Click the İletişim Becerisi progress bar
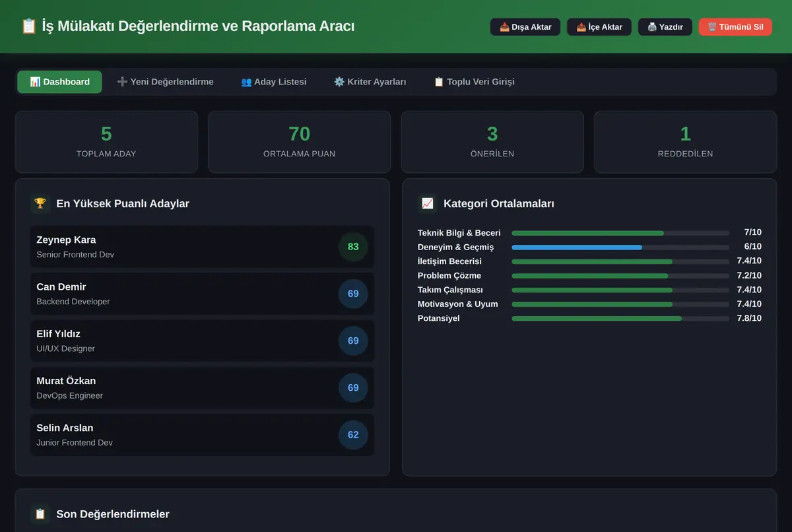 tap(620, 262)
